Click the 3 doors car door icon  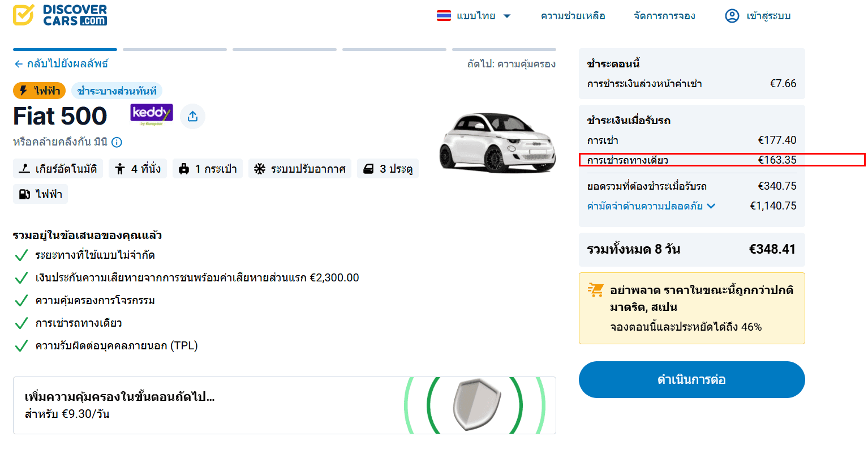[368, 169]
